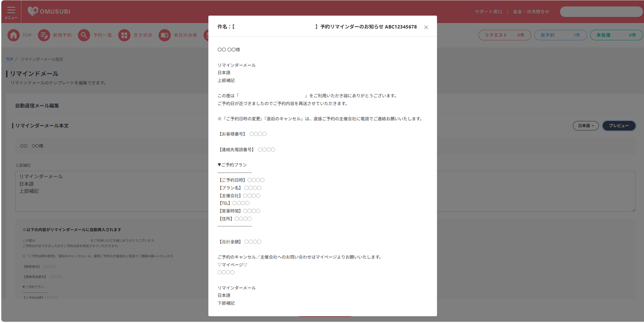Click the 【主催会社】 line in the preview
This screenshot has width=644, height=323.
click(x=239, y=196)
